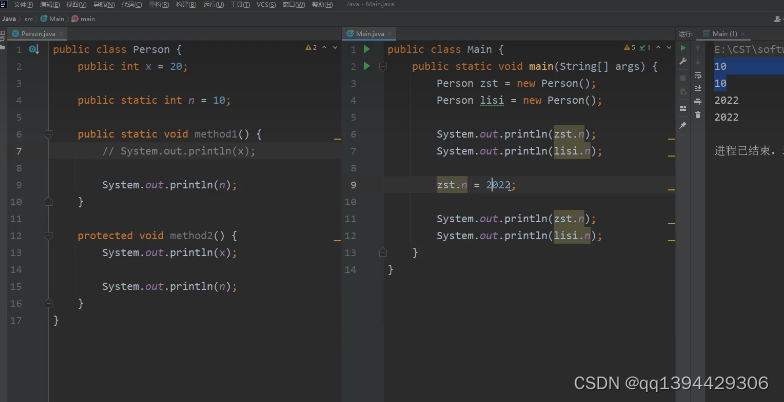Open the 导航(N) menu

[104, 4]
